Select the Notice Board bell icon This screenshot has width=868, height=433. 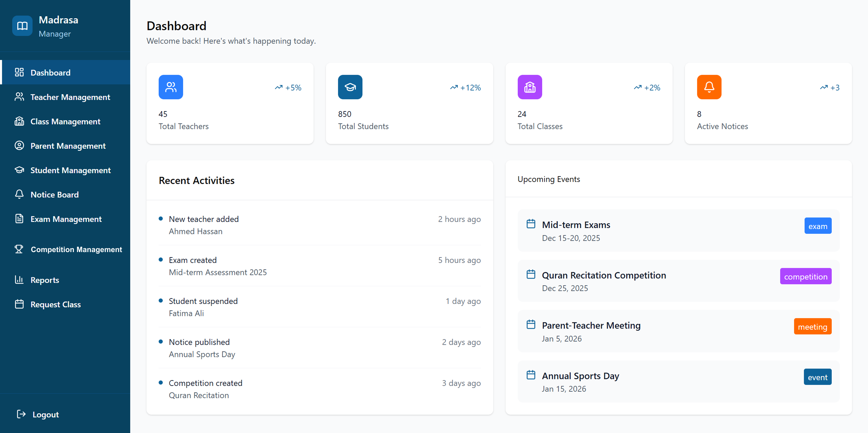click(19, 194)
